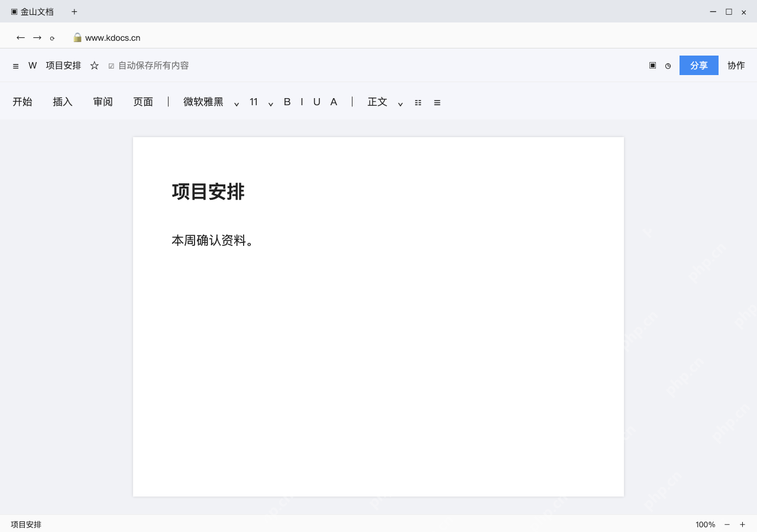
Task: Switch to the 开始 tab
Action: click(22, 102)
